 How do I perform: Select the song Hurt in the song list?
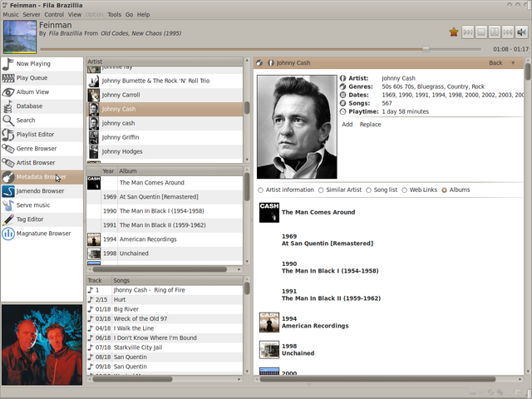165,299
